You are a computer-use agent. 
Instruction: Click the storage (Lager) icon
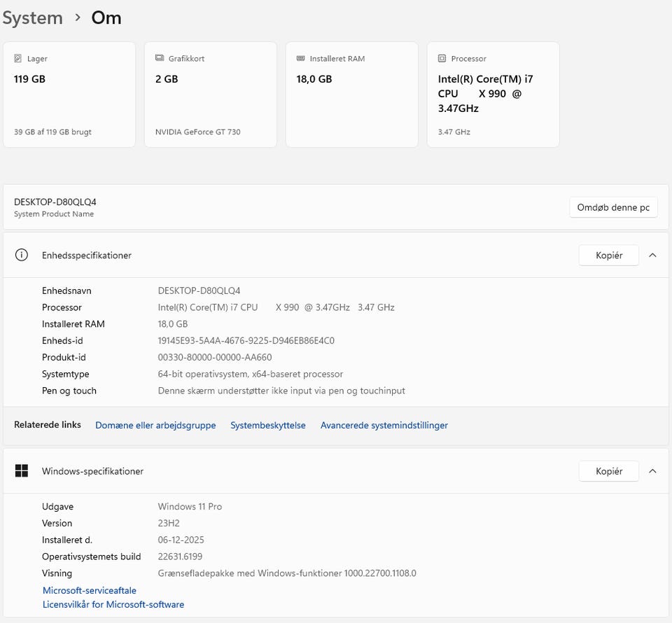[17, 59]
